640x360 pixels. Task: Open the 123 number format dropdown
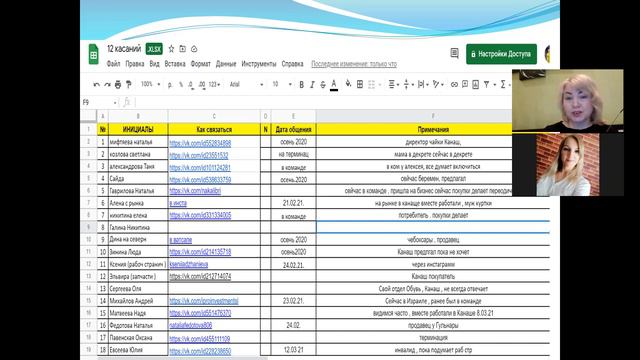pyautogui.click(x=214, y=84)
